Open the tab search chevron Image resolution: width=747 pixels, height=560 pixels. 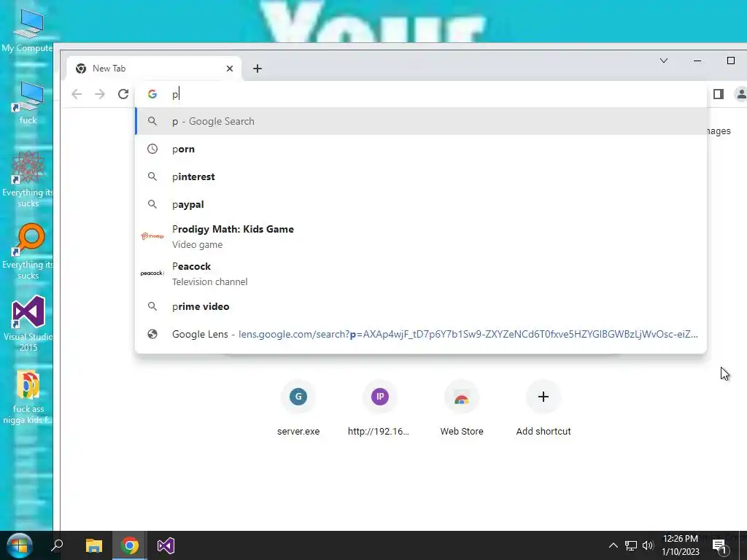point(664,61)
